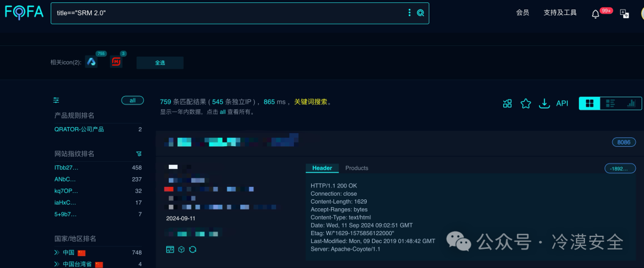
Task: Switch to the grid card view
Action: pos(589,104)
